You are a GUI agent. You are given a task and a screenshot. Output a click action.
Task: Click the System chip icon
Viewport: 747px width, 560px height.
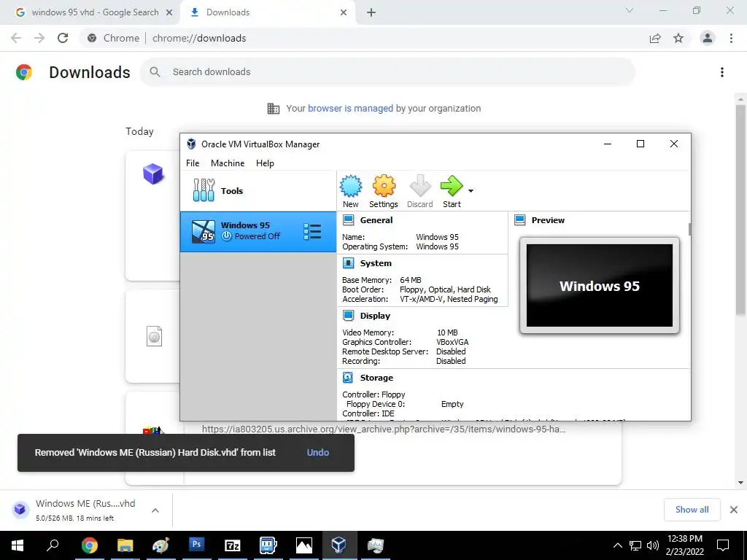(x=348, y=263)
